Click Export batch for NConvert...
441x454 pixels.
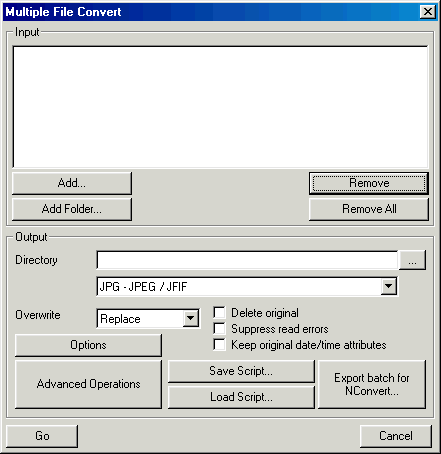click(372, 384)
